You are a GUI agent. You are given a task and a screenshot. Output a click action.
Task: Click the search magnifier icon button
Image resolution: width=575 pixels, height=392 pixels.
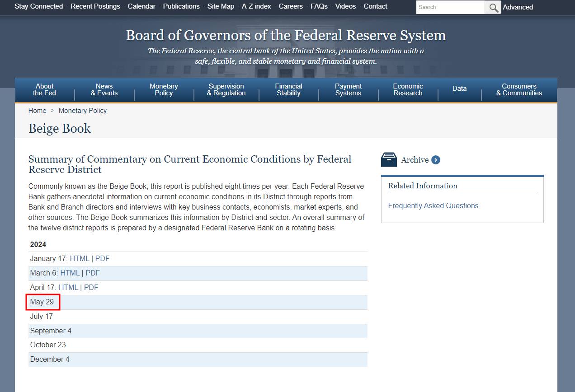pyautogui.click(x=493, y=7)
